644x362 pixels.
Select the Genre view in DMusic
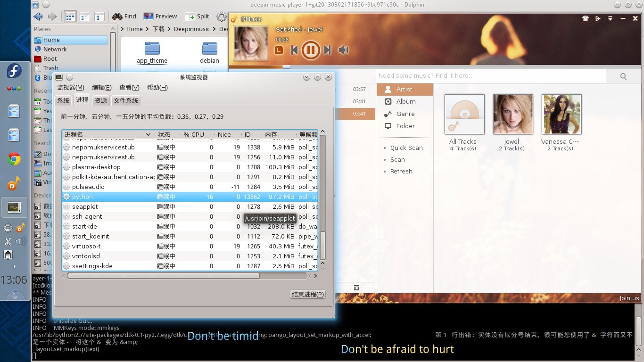point(405,114)
